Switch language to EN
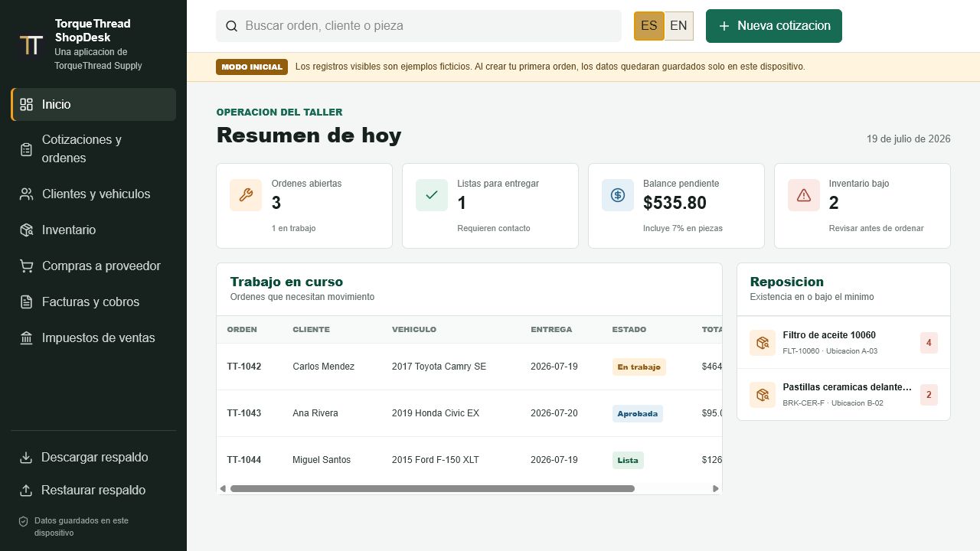Viewport: 980px width, 551px height. click(678, 26)
